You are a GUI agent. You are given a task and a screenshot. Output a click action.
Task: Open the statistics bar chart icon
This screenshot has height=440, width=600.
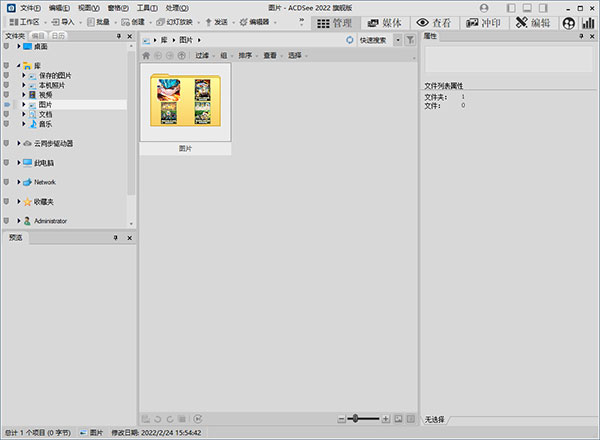pos(588,23)
